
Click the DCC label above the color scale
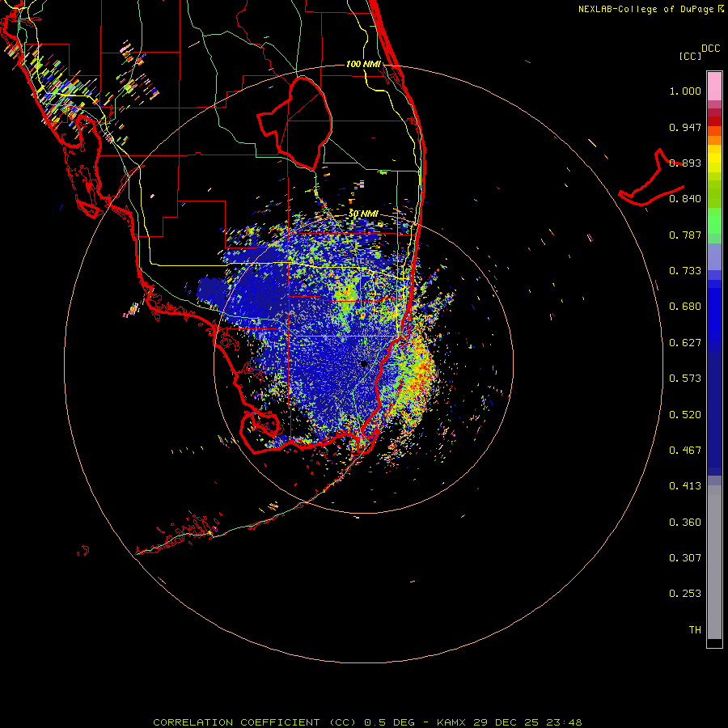[x=710, y=49]
